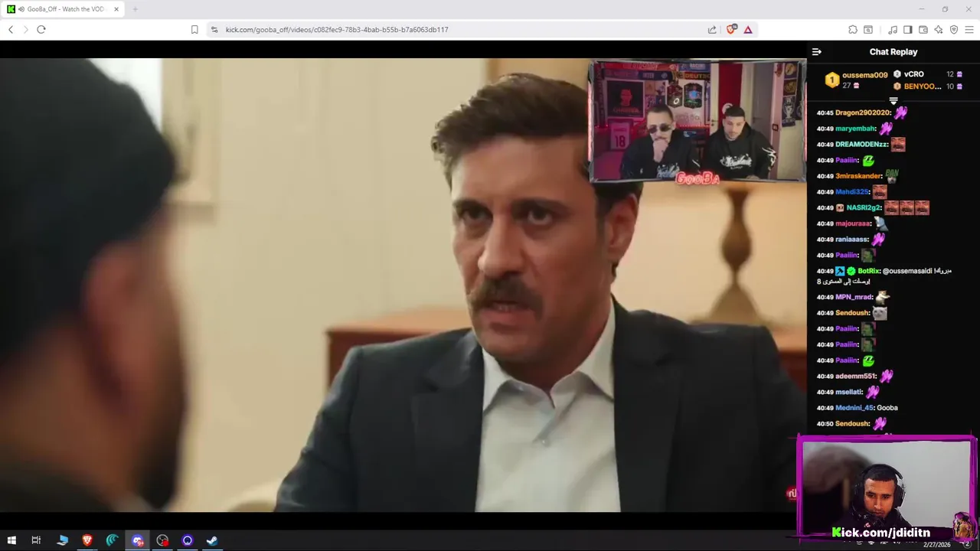Click the Chat Replay heading
Image resolution: width=980 pixels, height=551 pixels.
click(x=893, y=52)
